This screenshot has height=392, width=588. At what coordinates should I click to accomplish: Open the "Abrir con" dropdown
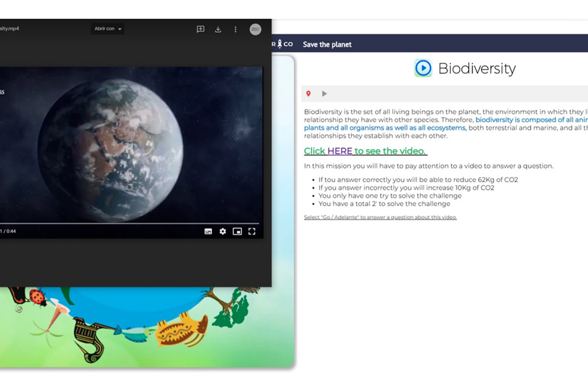click(x=108, y=29)
